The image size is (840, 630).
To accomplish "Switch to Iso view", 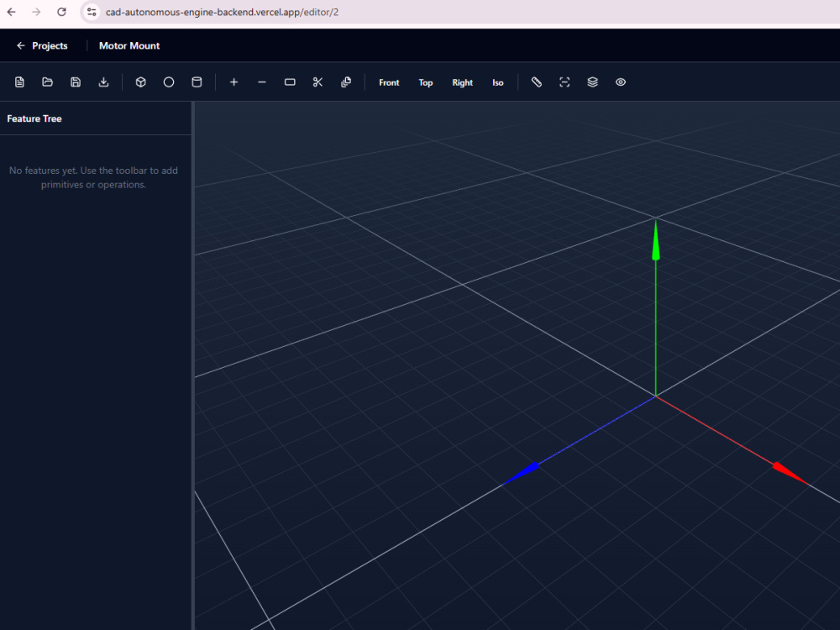I will (x=498, y=82).
